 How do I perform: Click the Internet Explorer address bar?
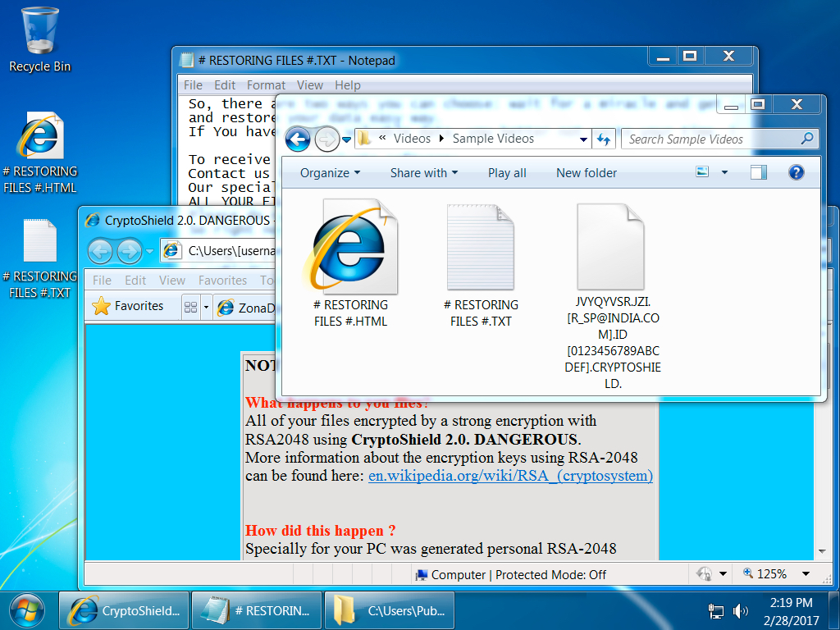click(x=218, y=251)
